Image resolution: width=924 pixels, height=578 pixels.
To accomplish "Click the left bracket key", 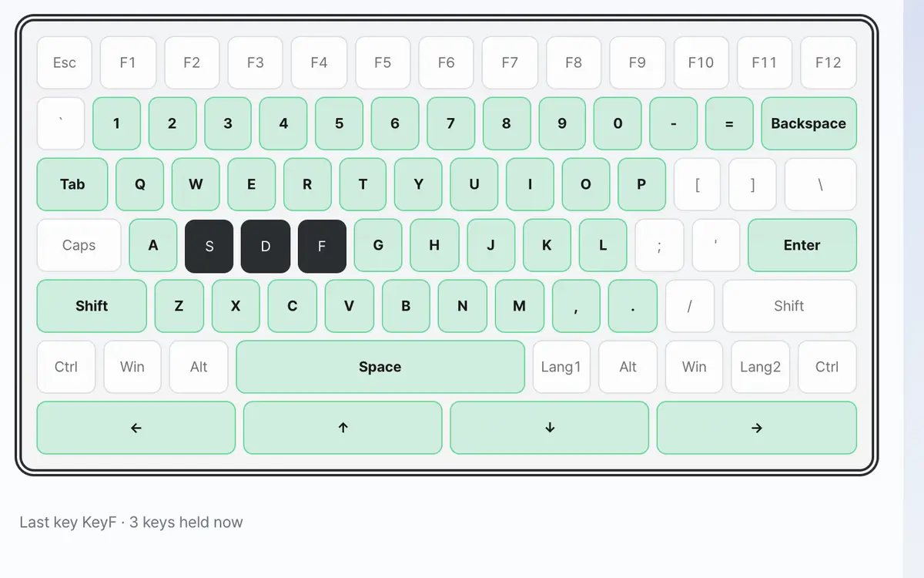I will tap(698, 184).
